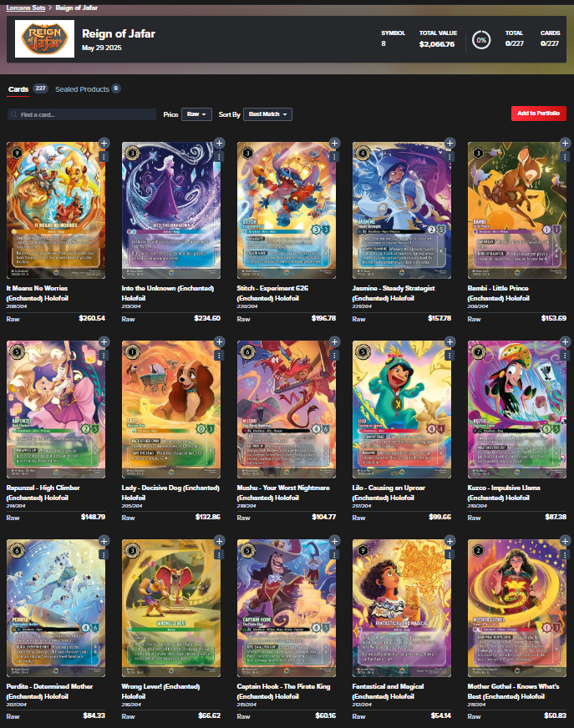The image size is (574, 728).
Task: Open three-dot menu on Mother Gothel card
Action: coord(565,555)
